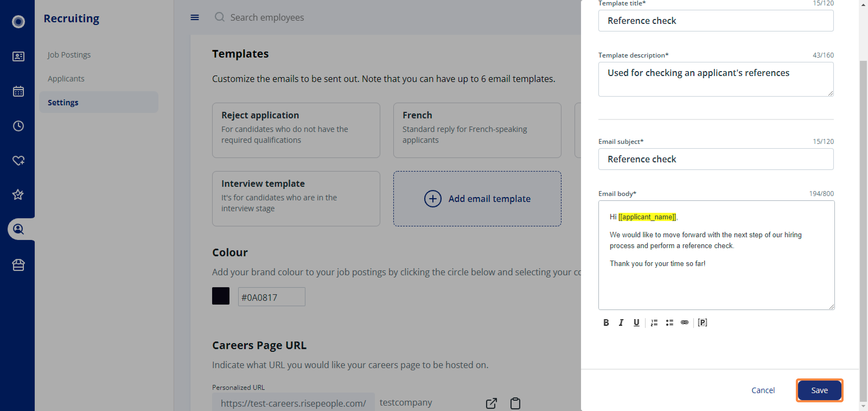Click the Template description resize handle

click(830, 93)
